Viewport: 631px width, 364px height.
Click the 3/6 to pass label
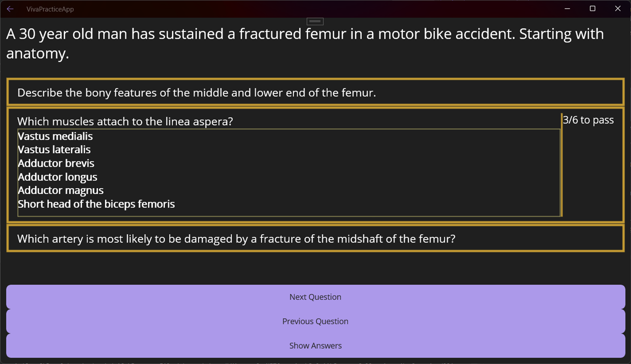588,120
